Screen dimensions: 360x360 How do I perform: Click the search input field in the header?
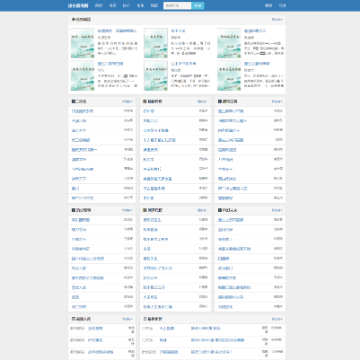[x=177, y=6]
